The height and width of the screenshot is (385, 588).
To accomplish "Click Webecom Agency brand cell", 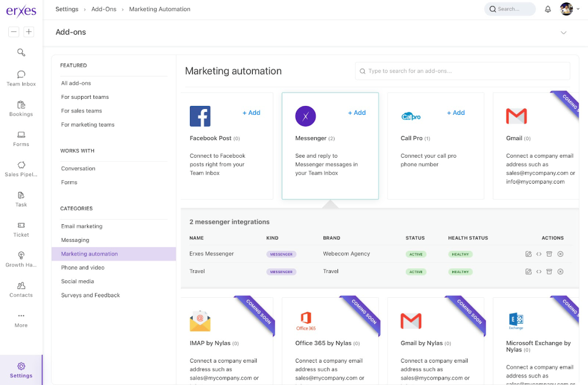I will pos(346,254).
